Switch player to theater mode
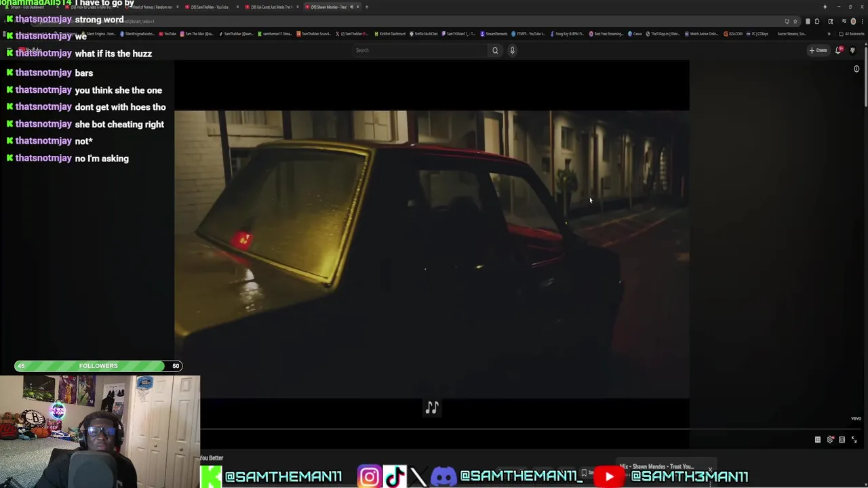Image resolution: width=868 pixels, height=488 pixels. click(x=842, y=439)
